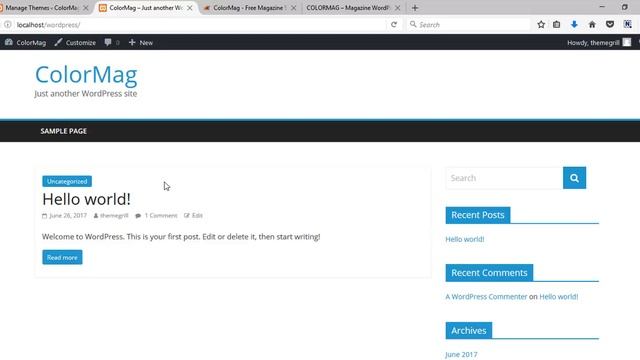
Task: Open the bookmarks library icon
Action: coord(557,24)
